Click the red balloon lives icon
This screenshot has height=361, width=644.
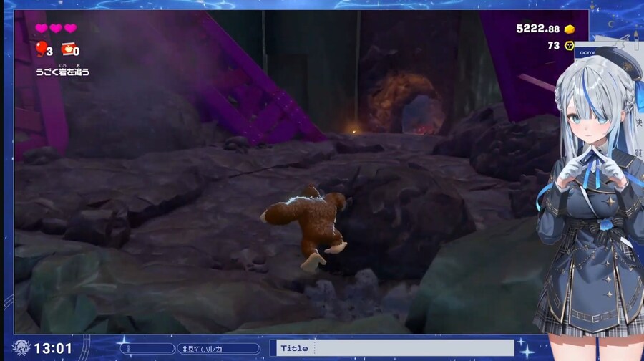(41, 49)
